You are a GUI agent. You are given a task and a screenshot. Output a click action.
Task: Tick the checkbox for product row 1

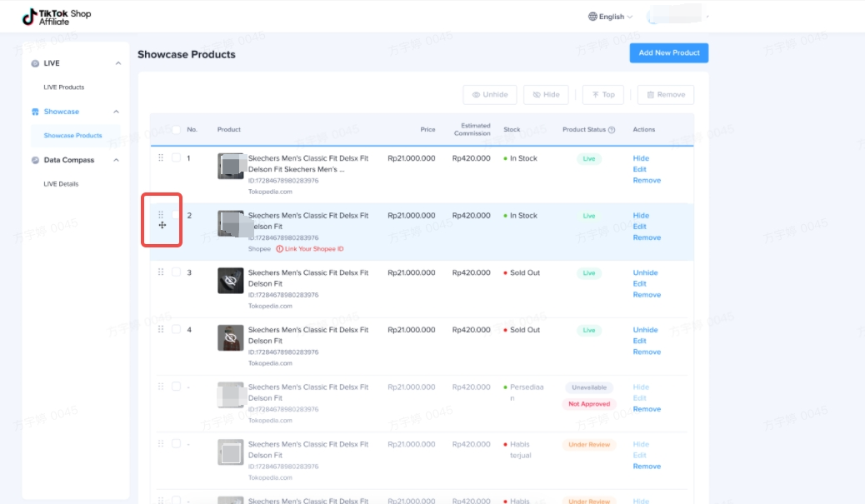[x=176, y=157]
